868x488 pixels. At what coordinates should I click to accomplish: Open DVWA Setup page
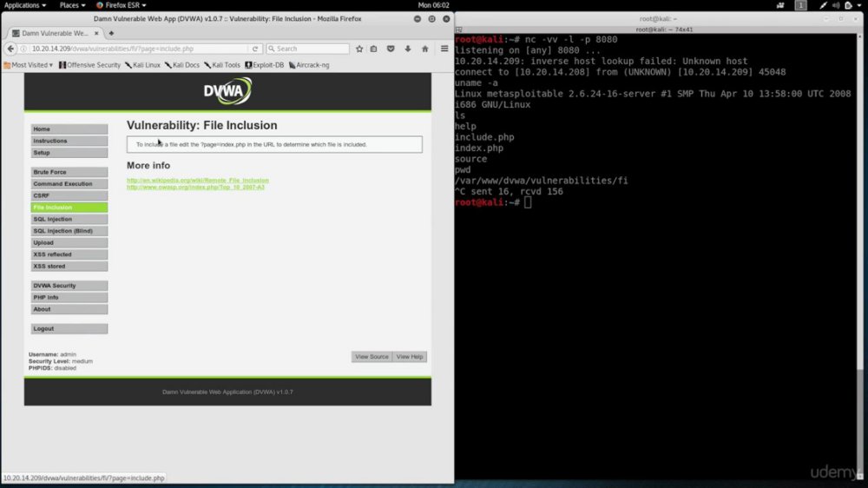pos(69,153)
